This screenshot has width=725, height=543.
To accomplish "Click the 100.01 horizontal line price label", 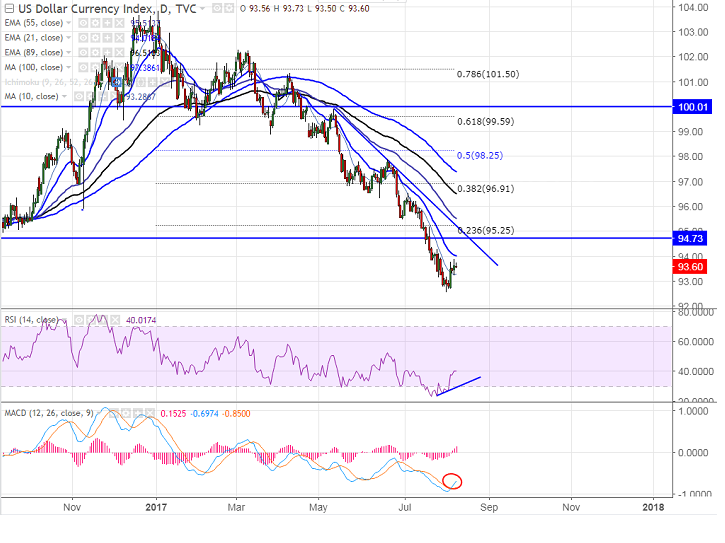I will pos(692,107).
